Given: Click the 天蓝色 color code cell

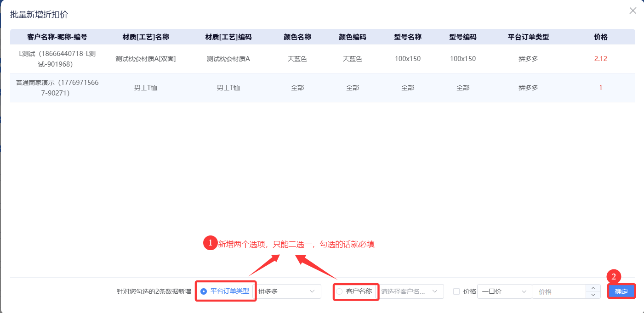Looking at the screenshot, I should coord(353,59).
